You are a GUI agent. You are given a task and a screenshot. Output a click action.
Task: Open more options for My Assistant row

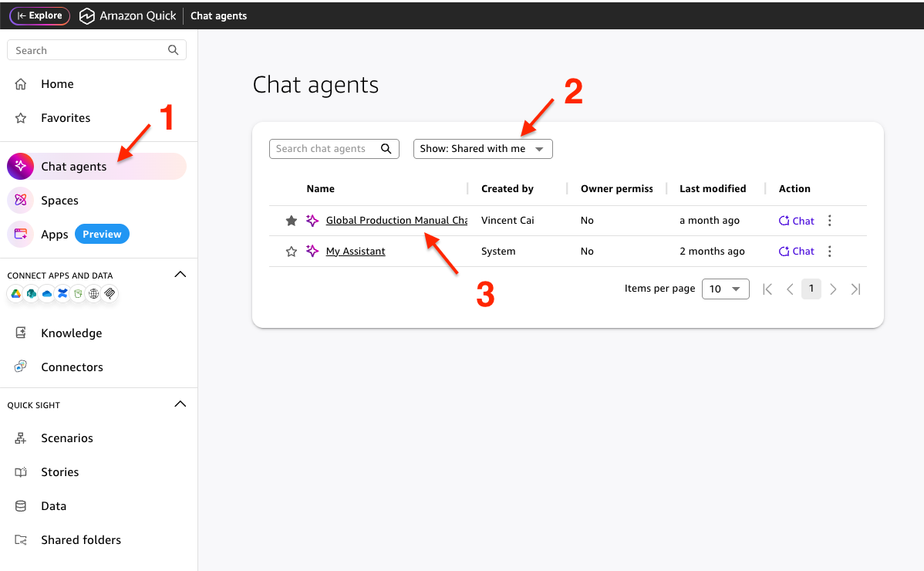[830, 251]
